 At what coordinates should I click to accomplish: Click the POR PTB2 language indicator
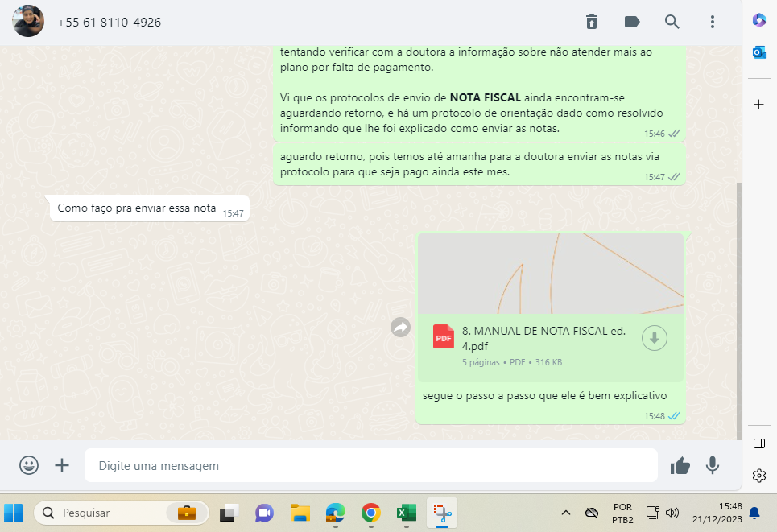point(622,513)
